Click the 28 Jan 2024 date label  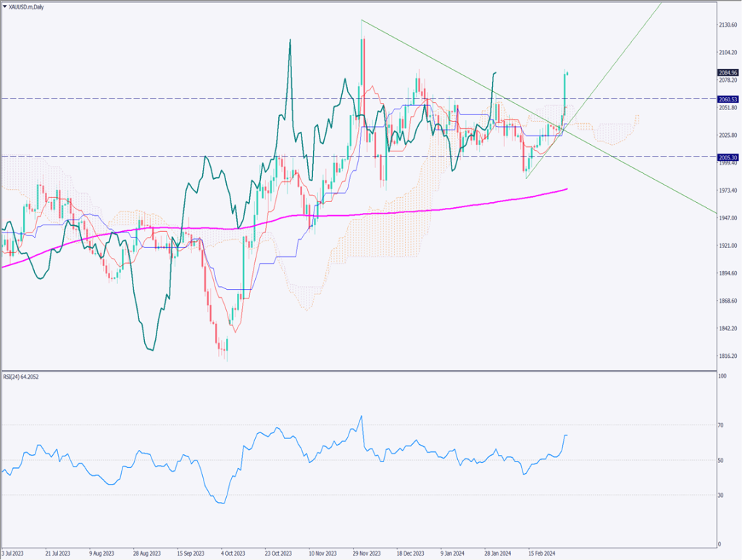(497, 553)
